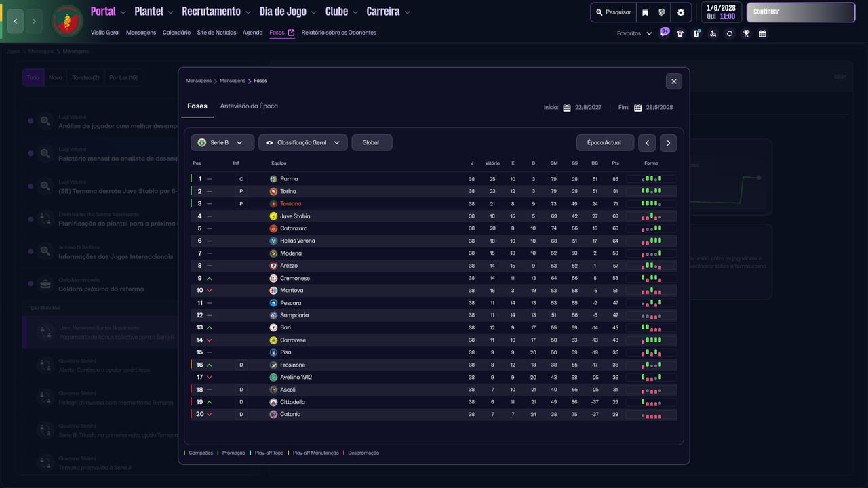Screen dimensions: 868x488
Task: Open the scouting search shortcut icon
Action: point(713,33)
